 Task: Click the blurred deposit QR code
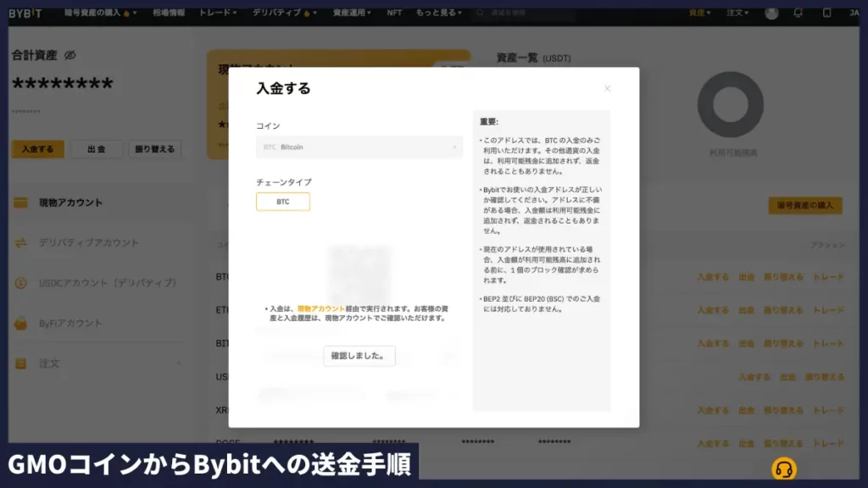tap(359, 274)
